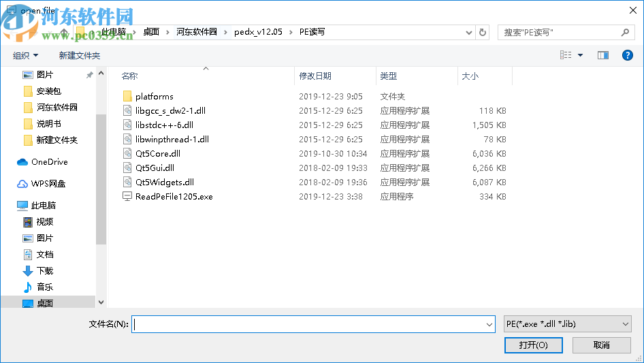Screen dimensions: 644x363
Task: Select ReadPeFile1205.exe application icon
Action: pyautogui.click(x=127, y=197)
